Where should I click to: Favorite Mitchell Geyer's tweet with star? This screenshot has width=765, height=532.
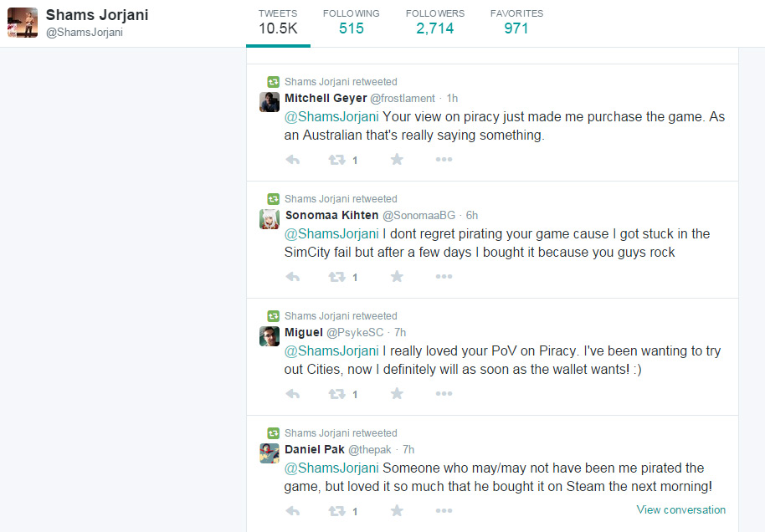pyautogui.click(x=397, y=160)
